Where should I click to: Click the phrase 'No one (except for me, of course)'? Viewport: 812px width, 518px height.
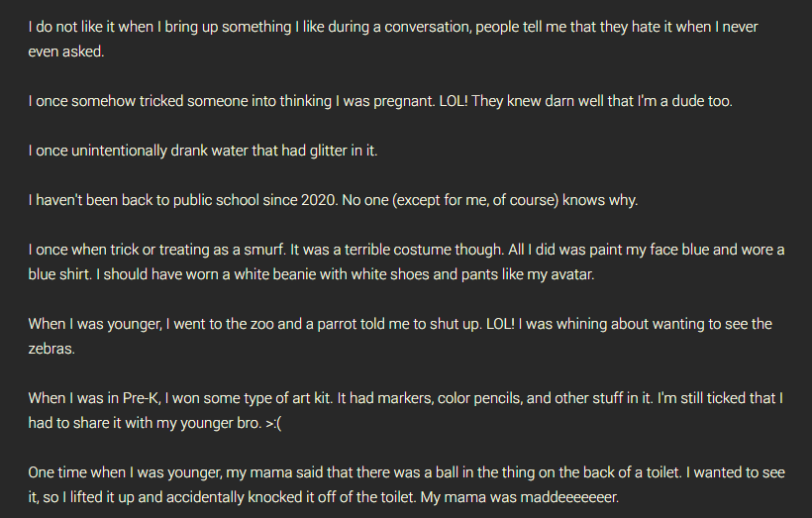(451, 200)
